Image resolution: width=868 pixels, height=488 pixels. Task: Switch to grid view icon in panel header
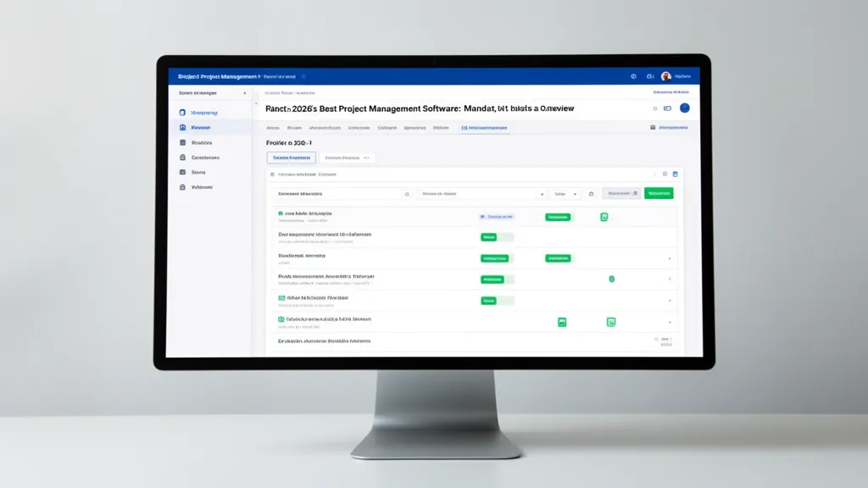(665, 174)
